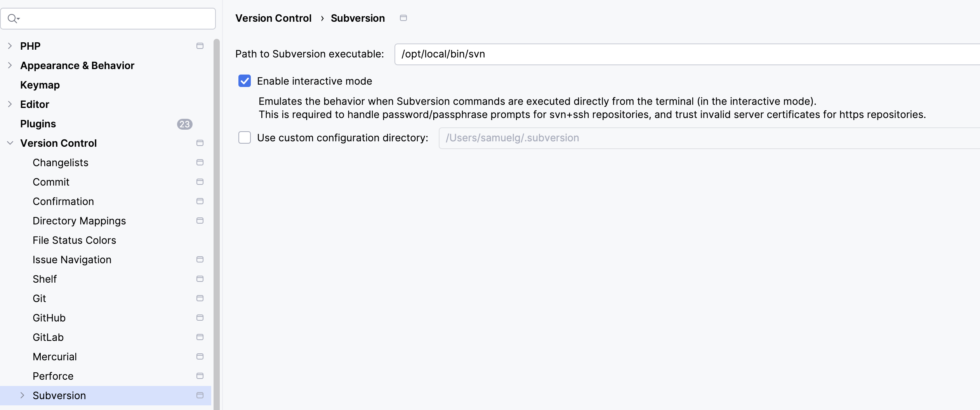Click the project-level icon beside Changelists
The height and width of the screenshot is (410, 980).
click(x=200, y=162)
